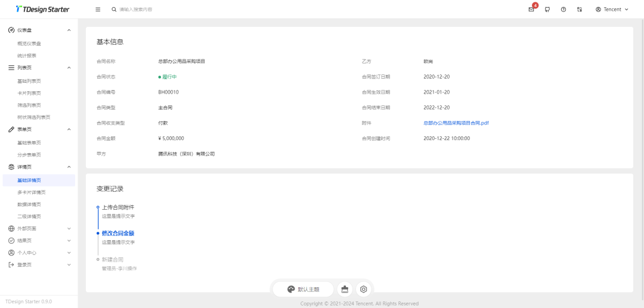Toggle the sidebar hamburger menu icon
Image resolution: width=644 pixels, height=308 pixels.
coord(98,10)
